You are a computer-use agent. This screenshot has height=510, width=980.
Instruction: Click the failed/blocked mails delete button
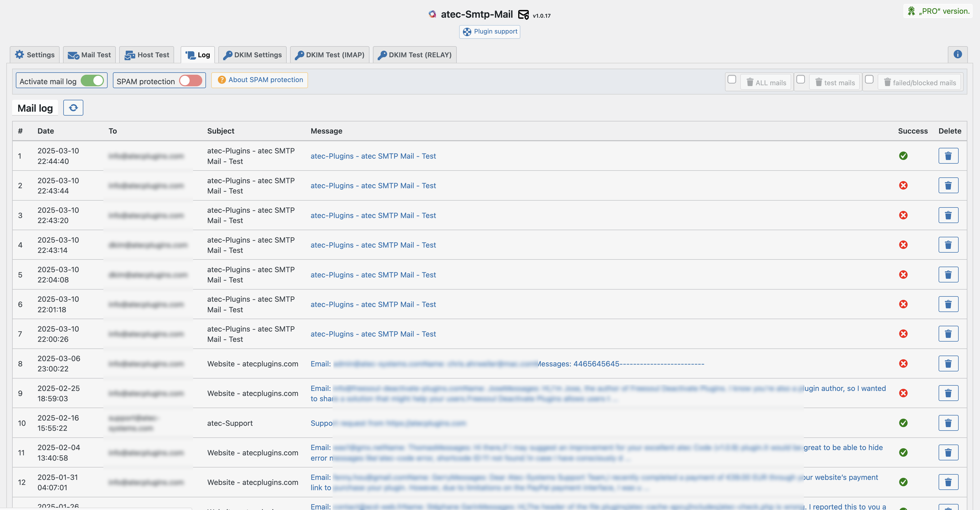[x=919, y=82]
